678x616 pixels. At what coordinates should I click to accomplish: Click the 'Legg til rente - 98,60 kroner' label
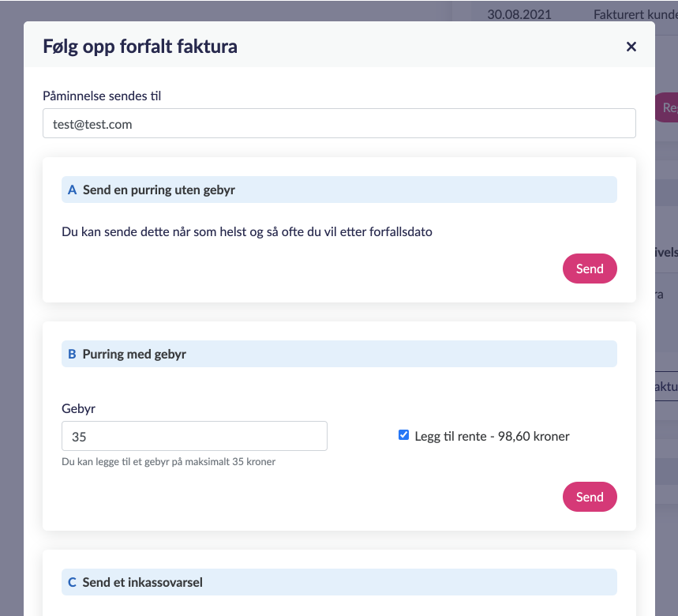pyautogui.click(x=492, y=436)
